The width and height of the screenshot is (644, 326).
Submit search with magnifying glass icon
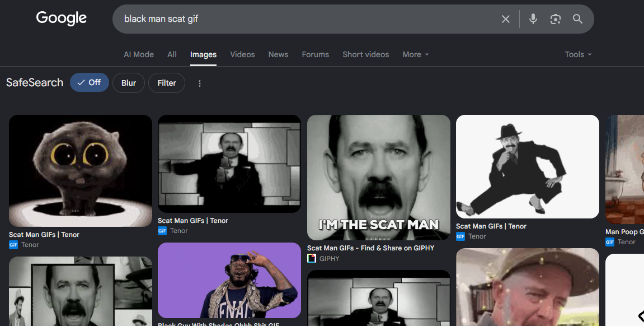coord(577,19)
